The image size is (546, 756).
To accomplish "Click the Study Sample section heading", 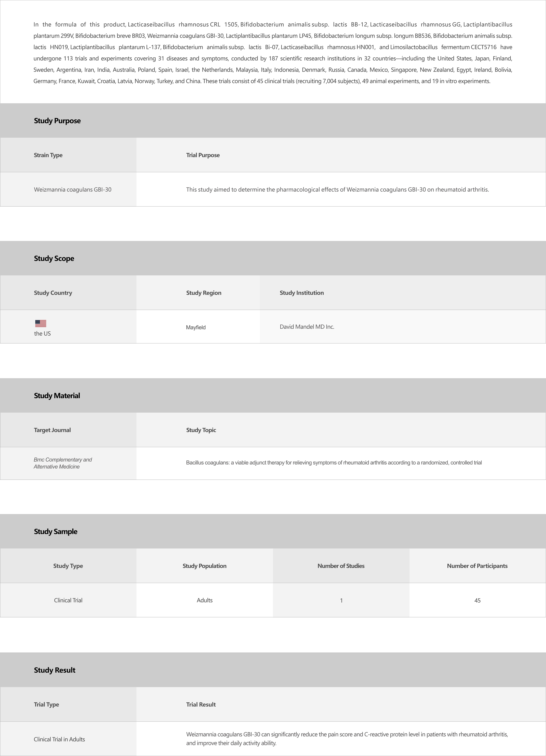I will tap(56, 532).
